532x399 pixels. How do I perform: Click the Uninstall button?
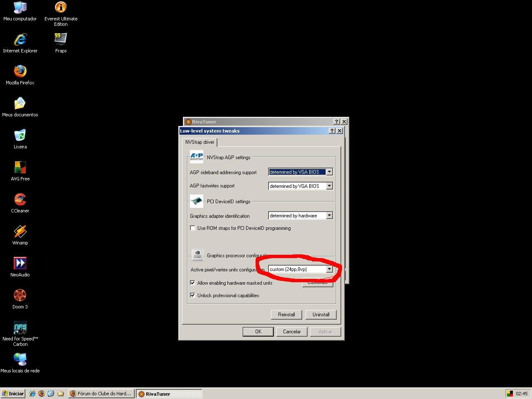pyautogui.click(x=321, y=315)
